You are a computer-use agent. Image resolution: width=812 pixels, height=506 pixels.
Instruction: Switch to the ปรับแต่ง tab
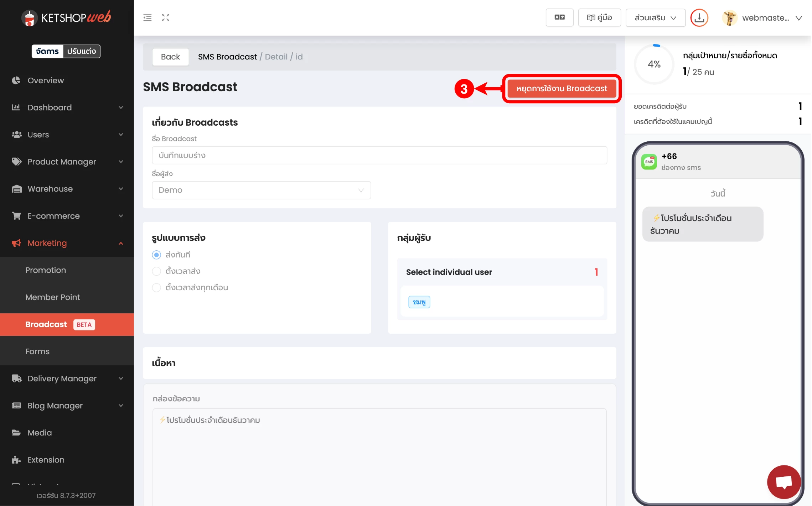coord(82,51)
